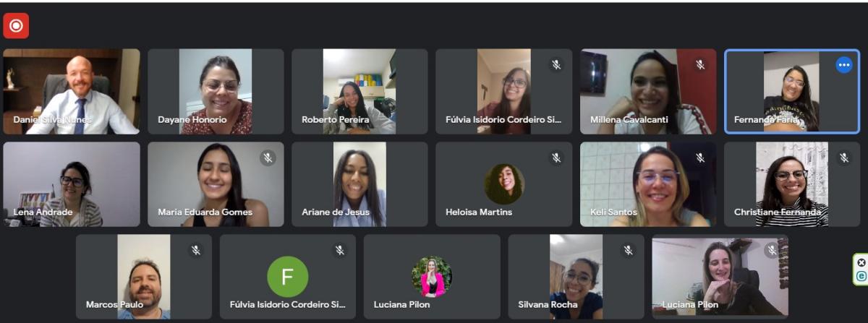Select Daniel Silva Nunes's video tile
Viewport: 868px width, 323px height.
(72, 92)
